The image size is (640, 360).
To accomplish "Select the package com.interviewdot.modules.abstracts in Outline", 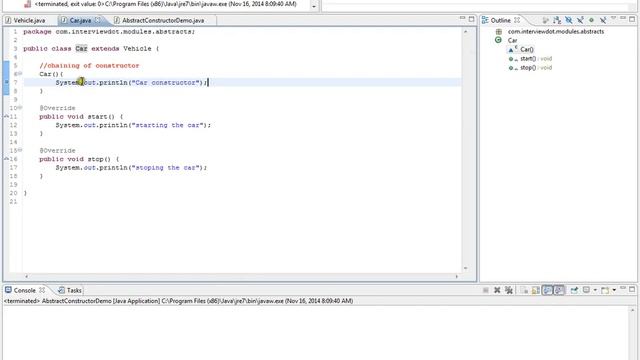I will tap(556, 31).
